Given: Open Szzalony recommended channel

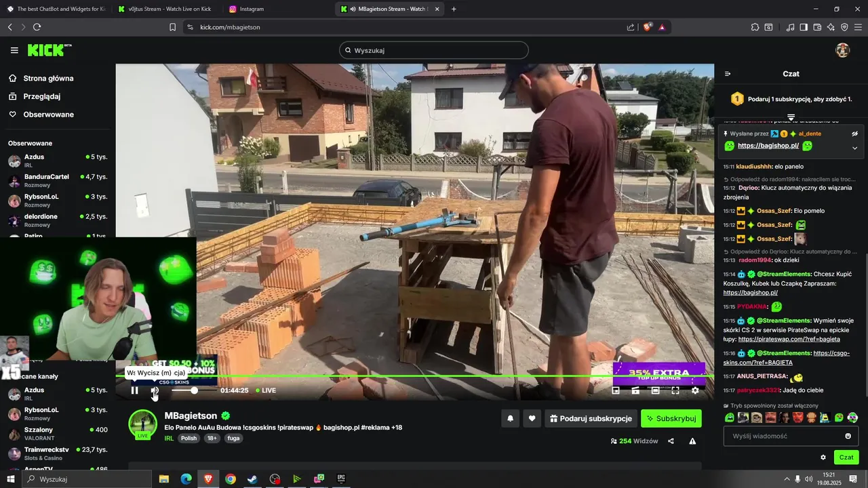Looking at the screenshot, I should [58, 433].
